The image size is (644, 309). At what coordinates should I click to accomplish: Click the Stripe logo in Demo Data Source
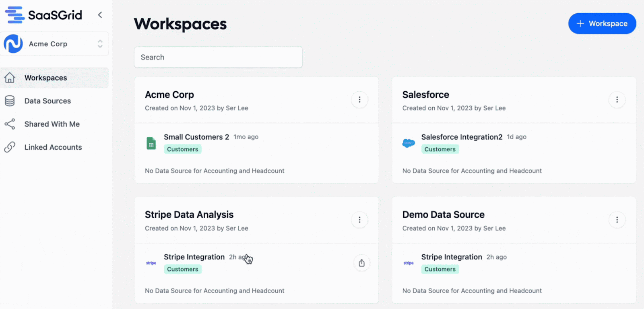[409, 263]
